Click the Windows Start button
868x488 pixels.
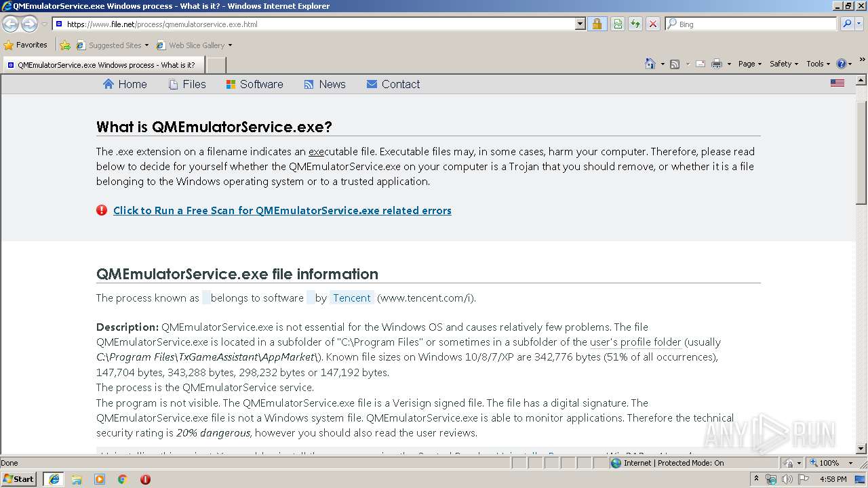tap(19, 479)
